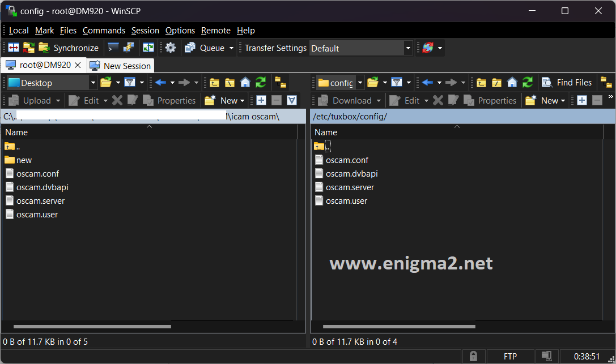Click the remote path /etc/tuxbox/config/ bar
Screen dimensions: 616x364
462,117
